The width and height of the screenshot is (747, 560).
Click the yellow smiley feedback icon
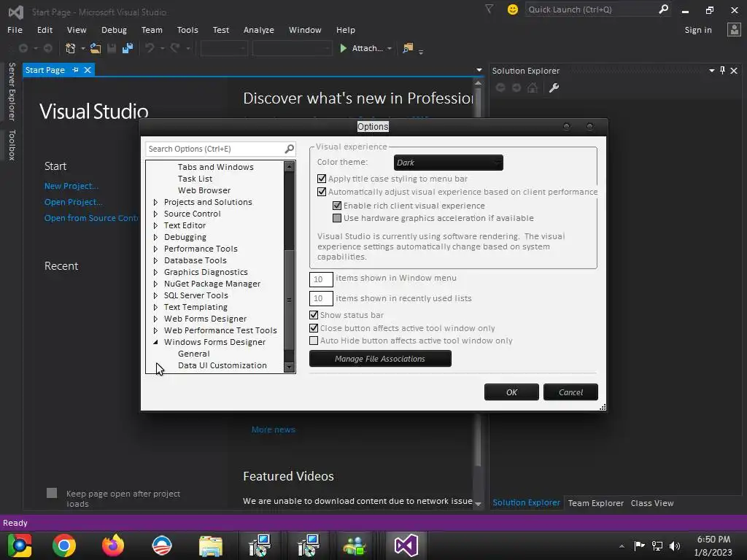click(513, 9)
